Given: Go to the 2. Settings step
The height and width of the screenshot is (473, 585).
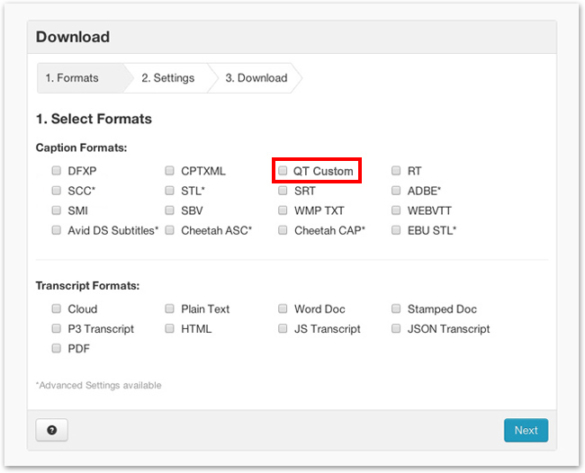Looking at the screenshot, I should pos(168,78).
